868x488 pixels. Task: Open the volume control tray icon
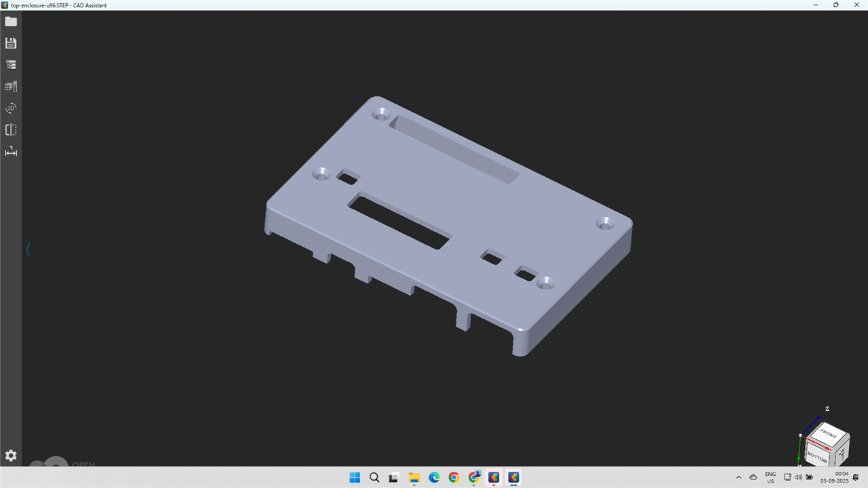(x=798, y=477)
